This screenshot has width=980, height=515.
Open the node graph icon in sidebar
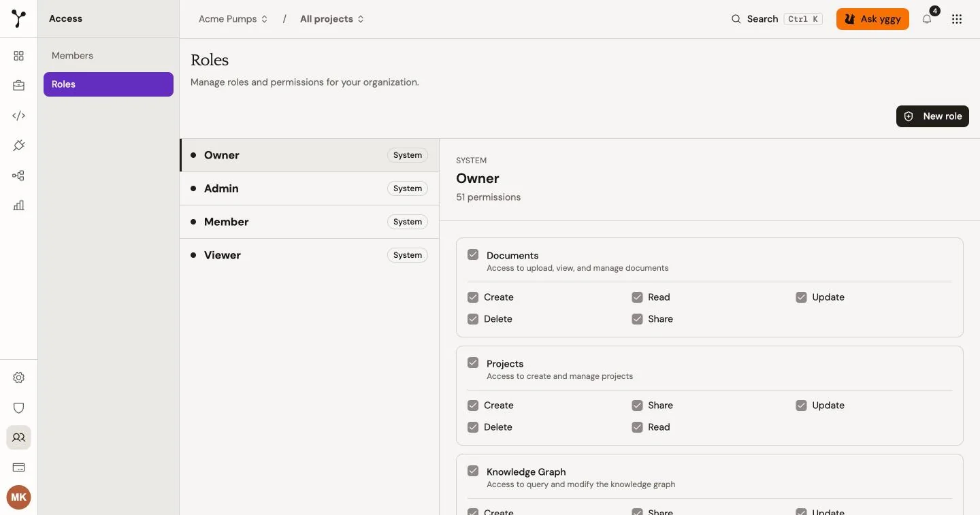(19, 176)
